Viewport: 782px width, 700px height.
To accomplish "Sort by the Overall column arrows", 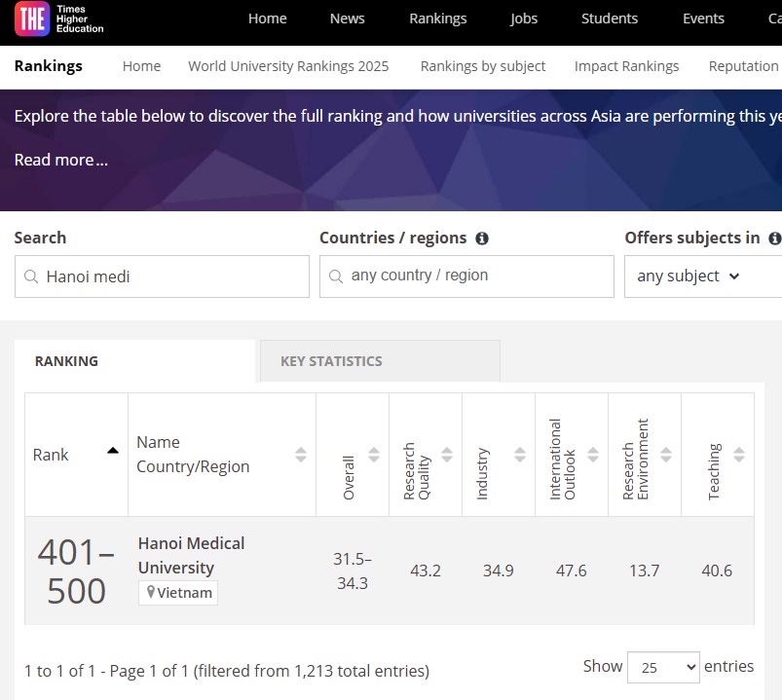I will coord(374,455).
